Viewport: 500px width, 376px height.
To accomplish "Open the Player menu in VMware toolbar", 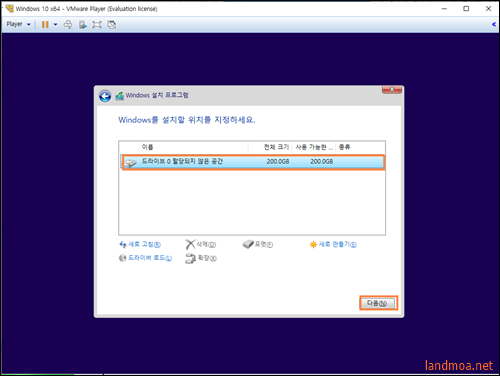I will point(18,24).
